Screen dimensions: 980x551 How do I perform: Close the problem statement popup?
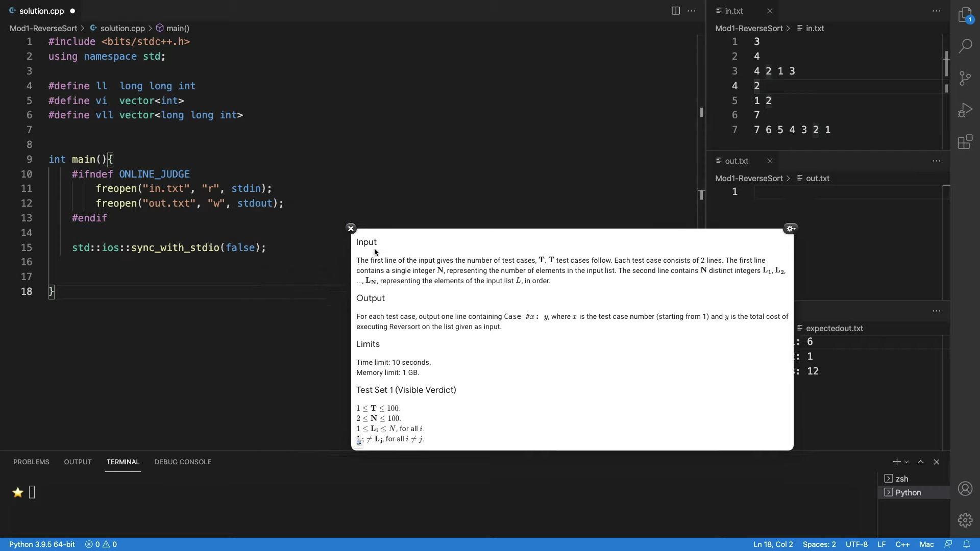[x=351, y=229]
